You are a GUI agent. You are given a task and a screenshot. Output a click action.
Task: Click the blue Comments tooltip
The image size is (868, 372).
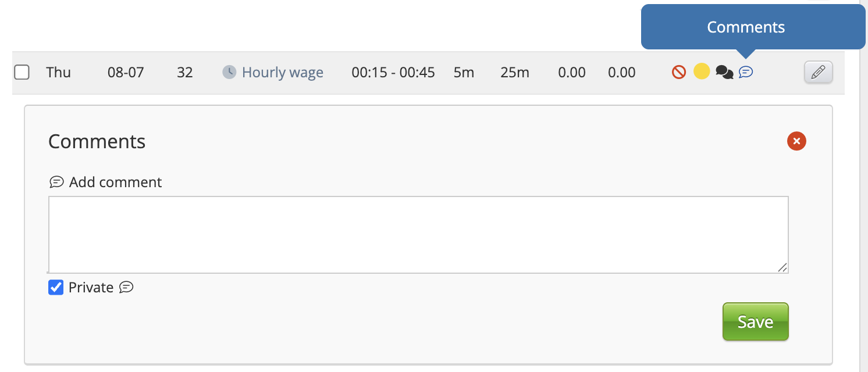click(x=745, y=27)
